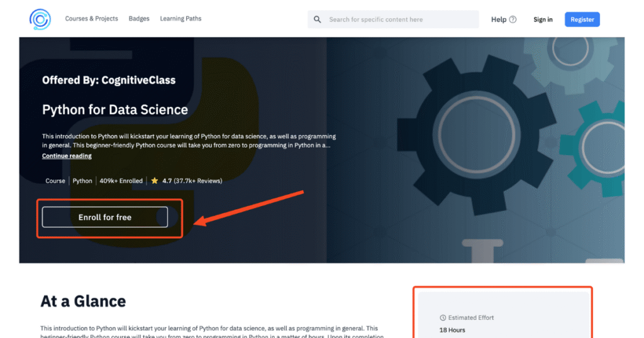Click the Sign in link

tap(543, 19)
